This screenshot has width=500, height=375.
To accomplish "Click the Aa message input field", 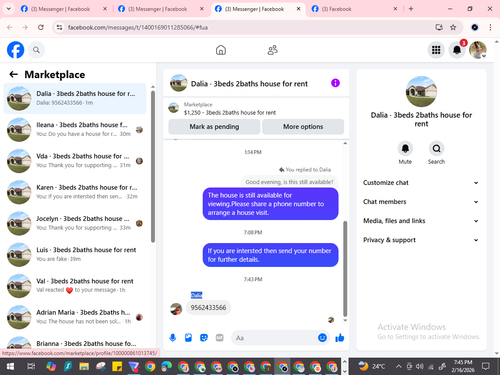I will 273,338.
